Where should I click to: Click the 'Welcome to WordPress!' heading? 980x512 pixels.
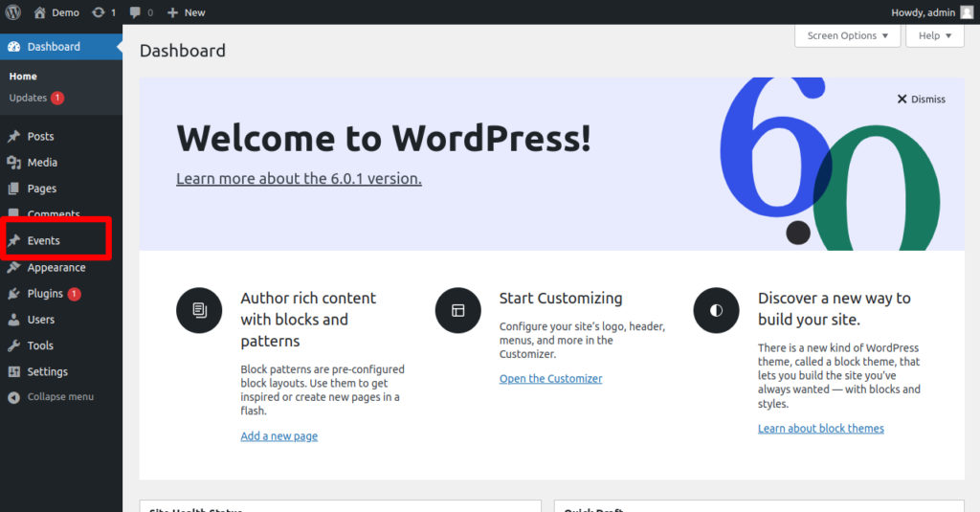coord(384,138)
